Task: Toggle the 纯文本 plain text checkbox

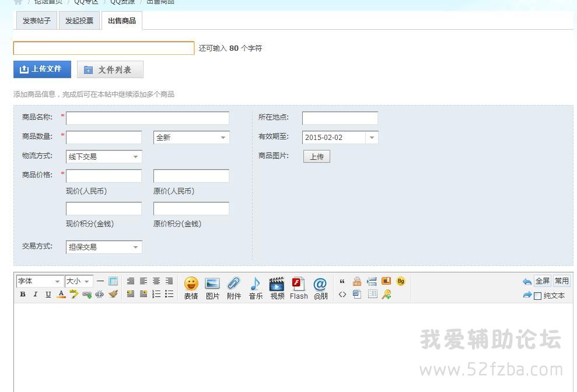Action: (x=538, y=296)
